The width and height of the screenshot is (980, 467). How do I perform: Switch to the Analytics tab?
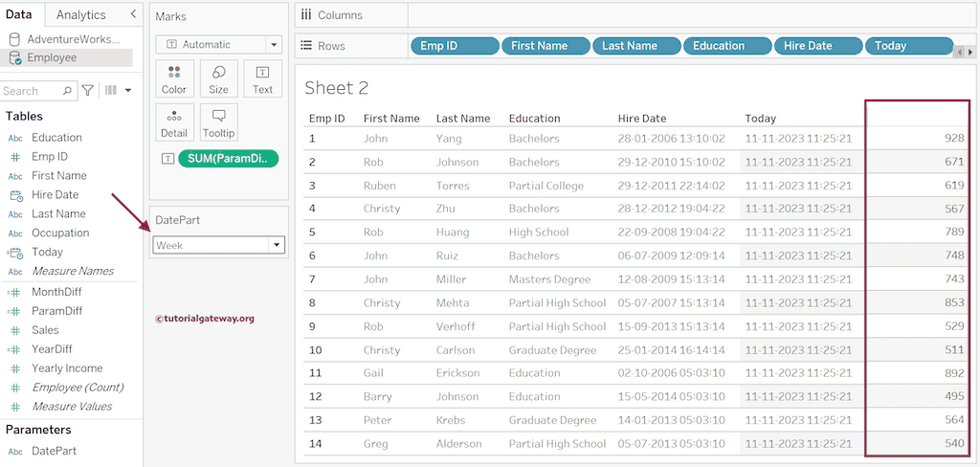coord(80,14)
